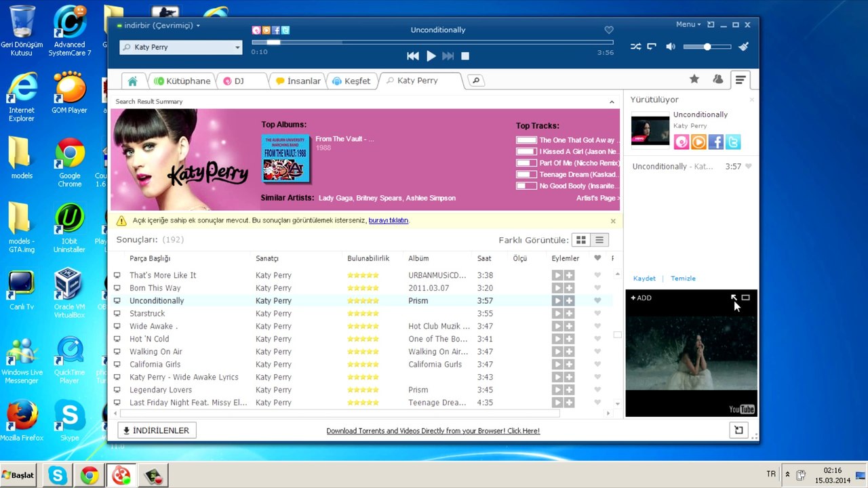
Task: Play the Born This Way result
Action: [x=557, y=288]
